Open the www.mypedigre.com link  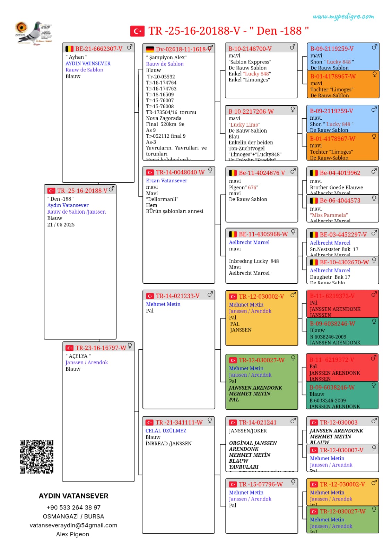[x=343, y=16]
